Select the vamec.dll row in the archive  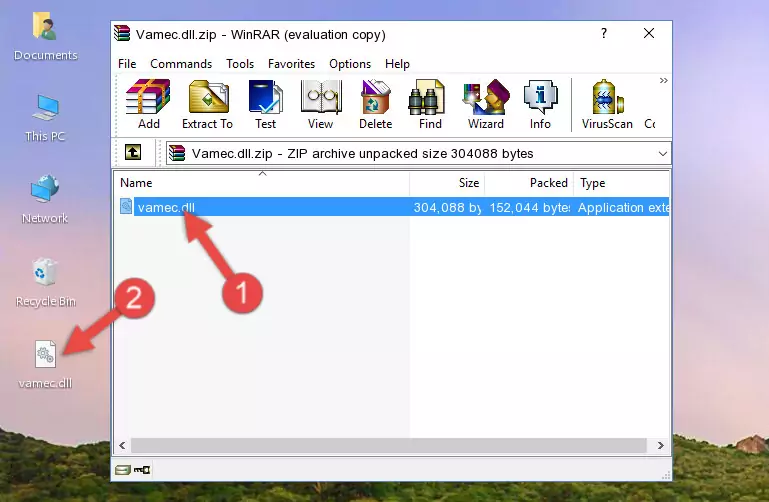(x=392, y=207)
